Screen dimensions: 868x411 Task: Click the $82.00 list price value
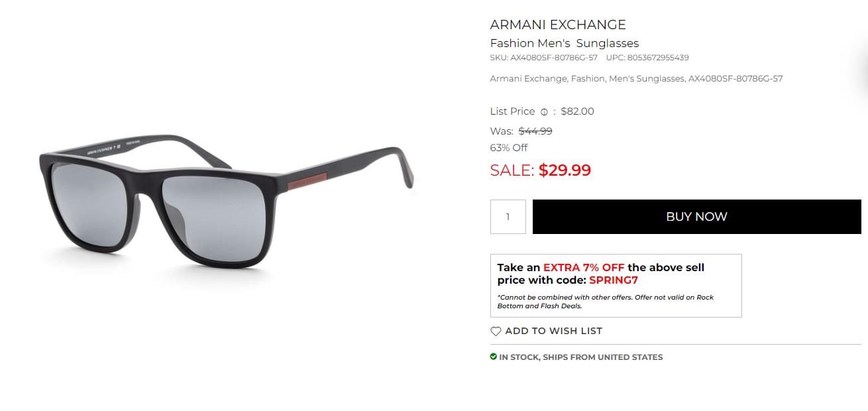[577, 111]
